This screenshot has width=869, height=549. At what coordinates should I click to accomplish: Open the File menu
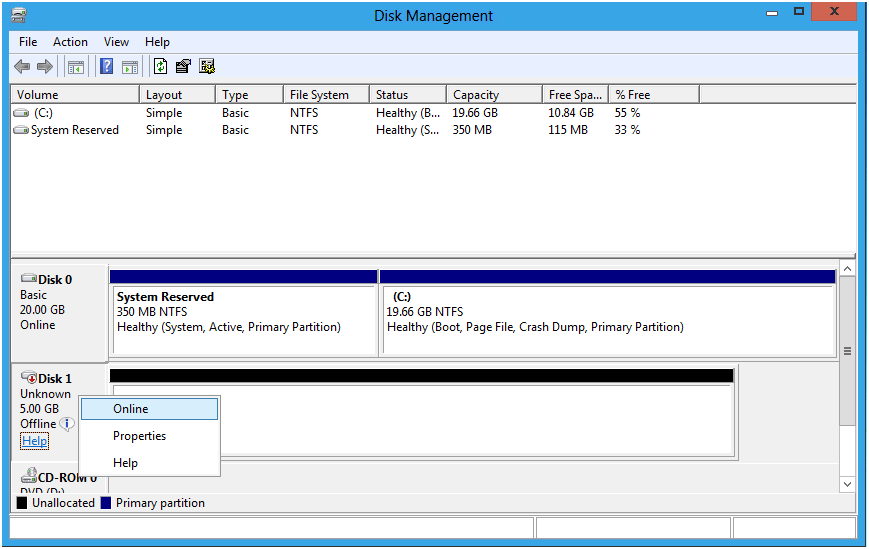pyautogui.click(x=28, y=42)
